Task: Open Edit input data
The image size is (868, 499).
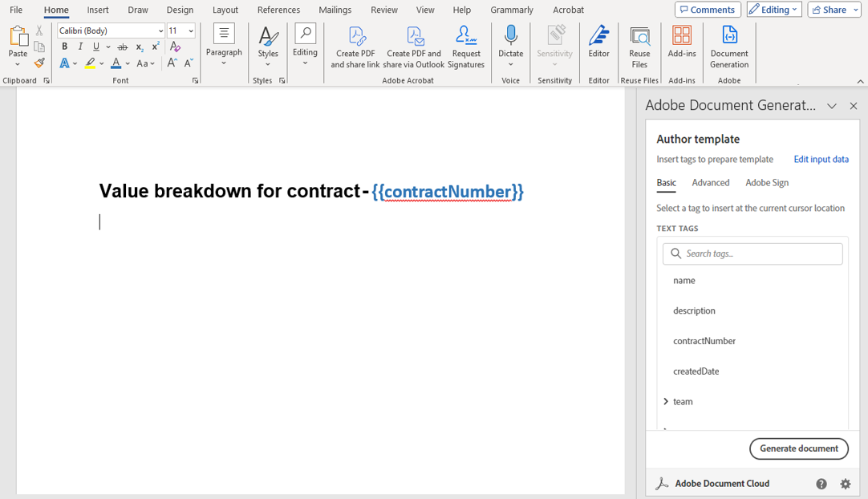Action: pos(821,159)
